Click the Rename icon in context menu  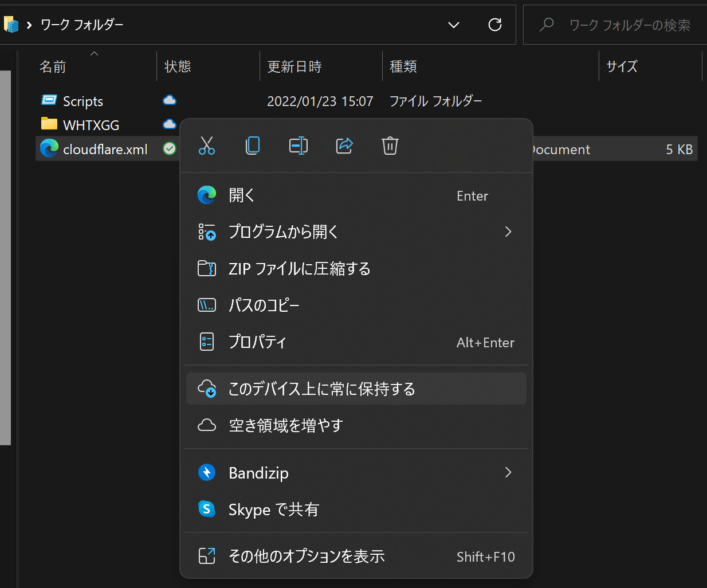[x=298, y=146]
